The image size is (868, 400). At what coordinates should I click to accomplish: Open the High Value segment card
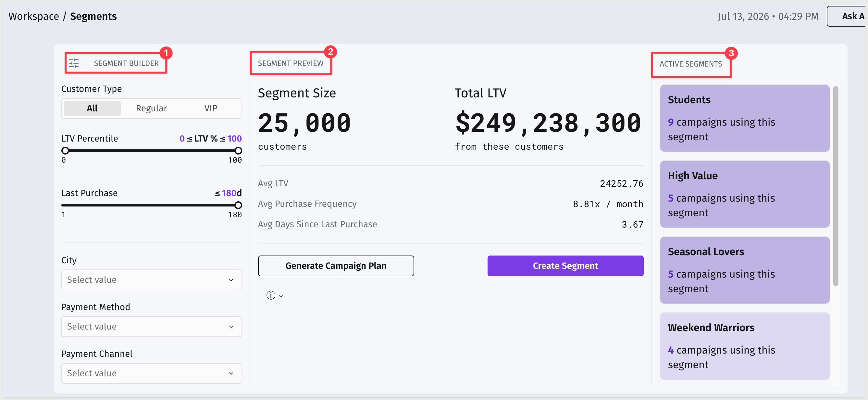pyautogui.click(x=745, y=194)
